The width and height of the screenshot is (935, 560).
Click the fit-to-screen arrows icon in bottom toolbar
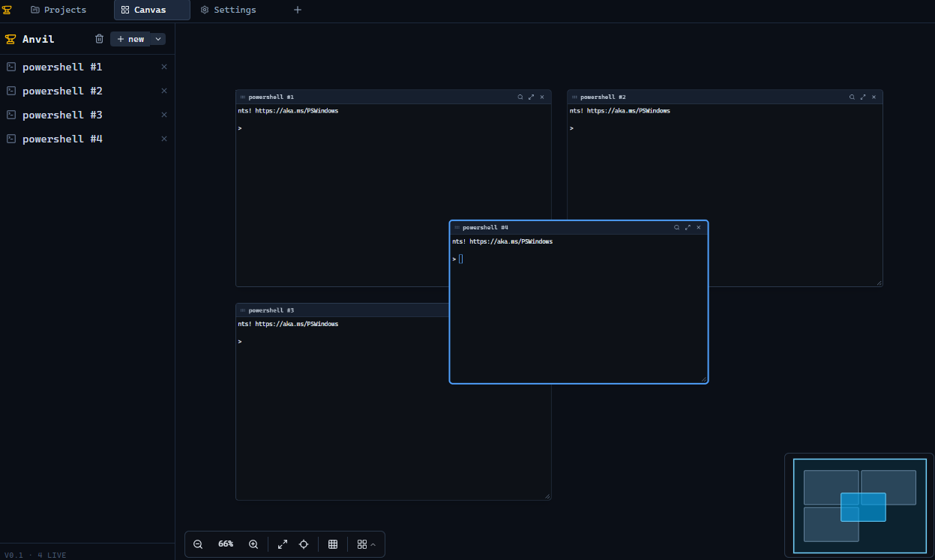pyautogui.click(x=283, y=544)
